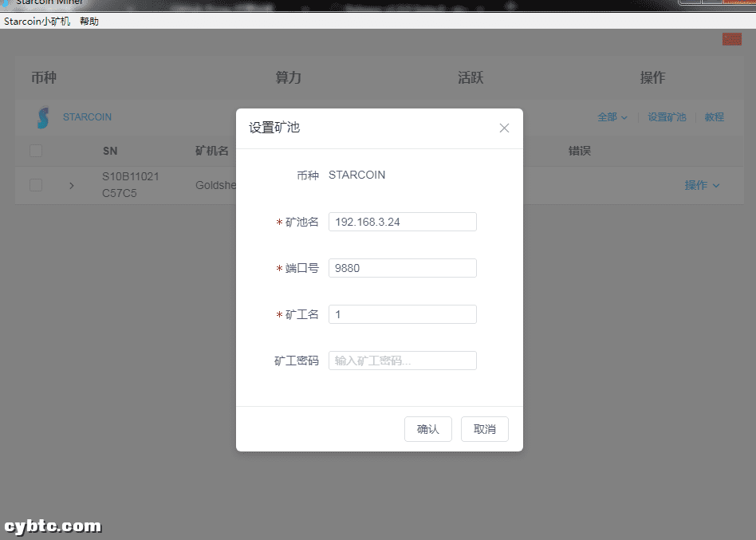Check the checkbox for miner S10B11021C57C5
Viewport: 756px width, 540px height.
[35, 185]
